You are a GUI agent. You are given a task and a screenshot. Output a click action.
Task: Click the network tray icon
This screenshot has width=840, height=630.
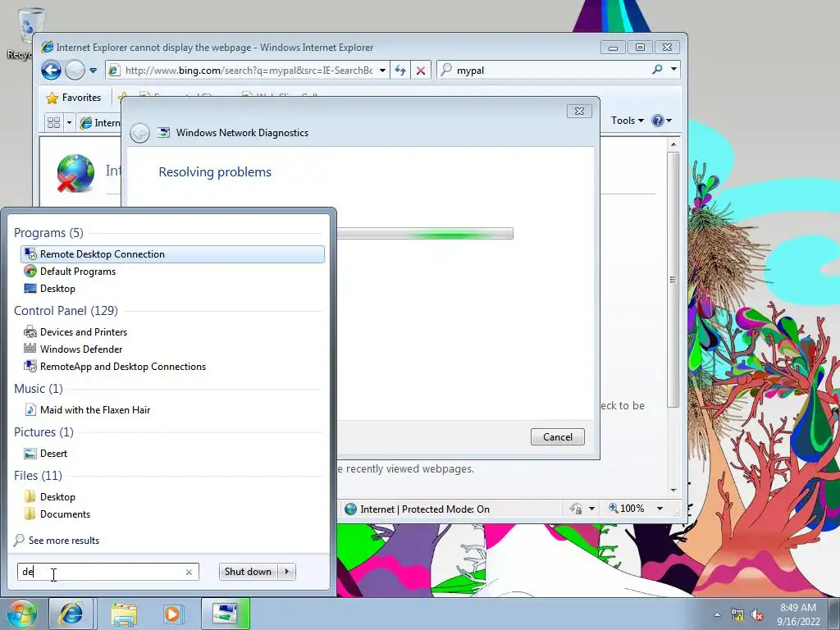tap(737, 615)
